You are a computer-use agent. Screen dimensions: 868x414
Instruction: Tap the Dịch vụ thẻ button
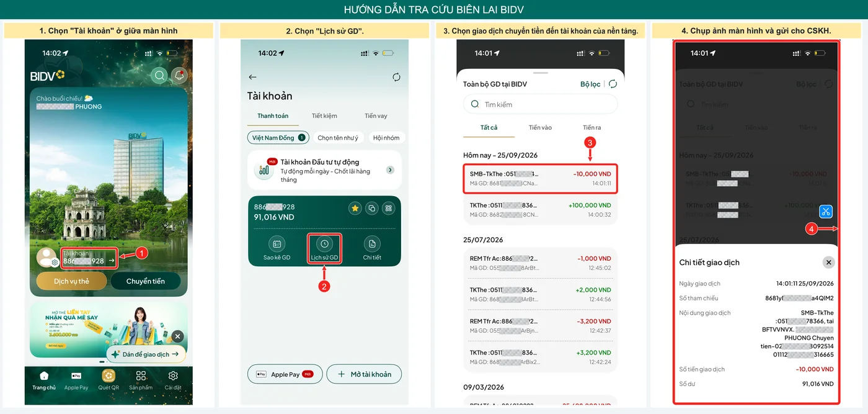[x=71, y=281]
